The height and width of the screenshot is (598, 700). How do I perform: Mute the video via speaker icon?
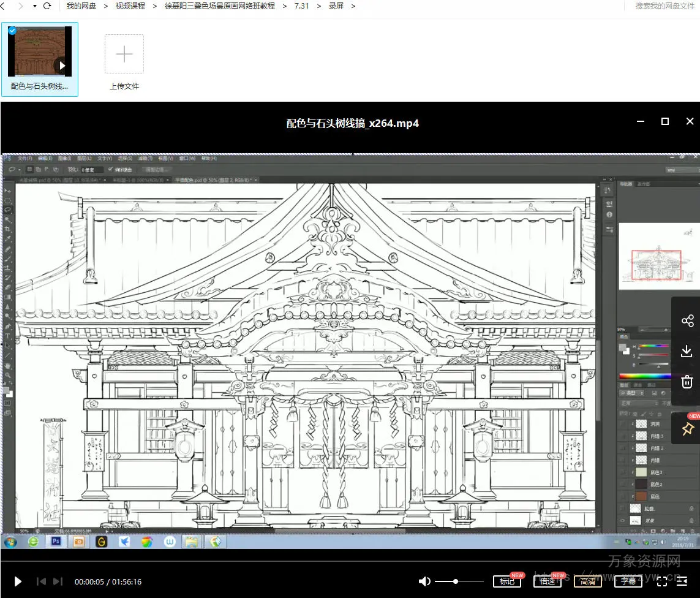pos(424,581)
